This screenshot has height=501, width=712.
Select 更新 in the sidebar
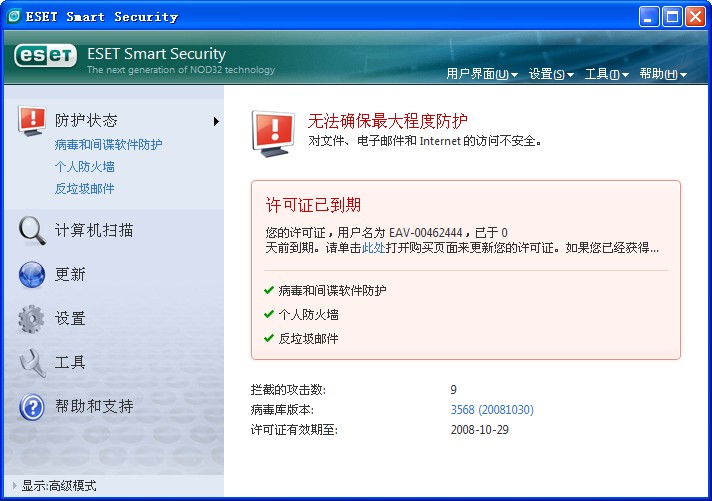coord(70,274)
